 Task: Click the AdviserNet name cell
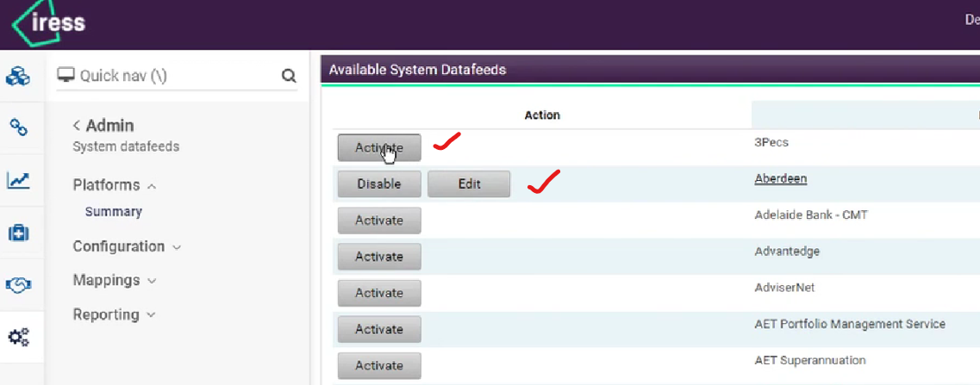tap(784, 288)
